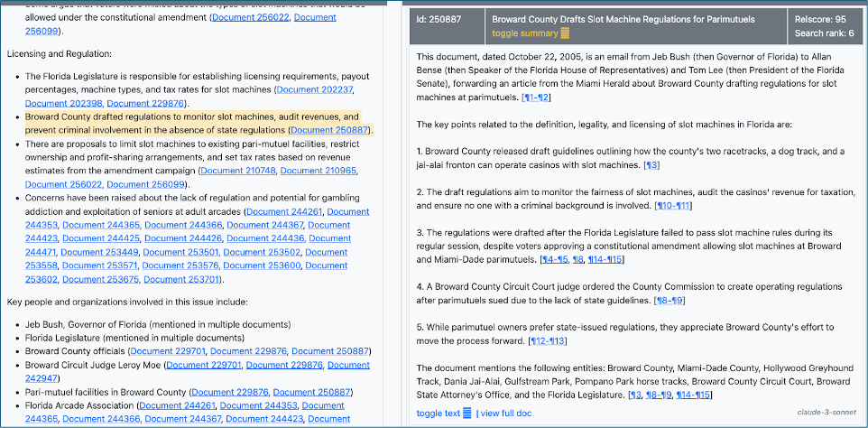Toggle text link at bottom of summary
Screen dimensions: 868x428
(x=438, y=414)
